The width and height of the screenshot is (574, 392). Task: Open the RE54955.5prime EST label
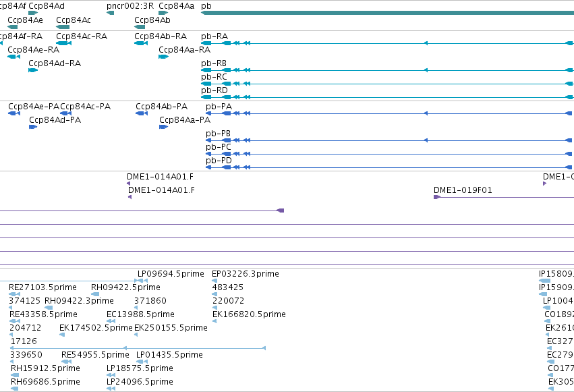95,355
